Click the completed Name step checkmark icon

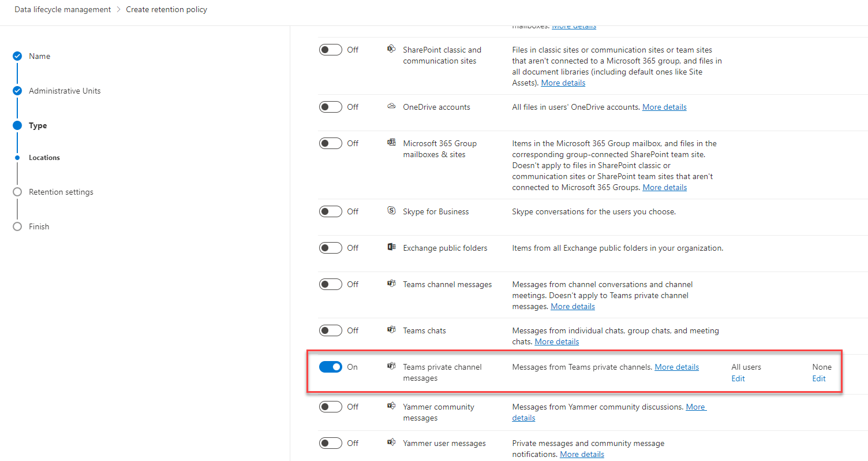point(17,56)
